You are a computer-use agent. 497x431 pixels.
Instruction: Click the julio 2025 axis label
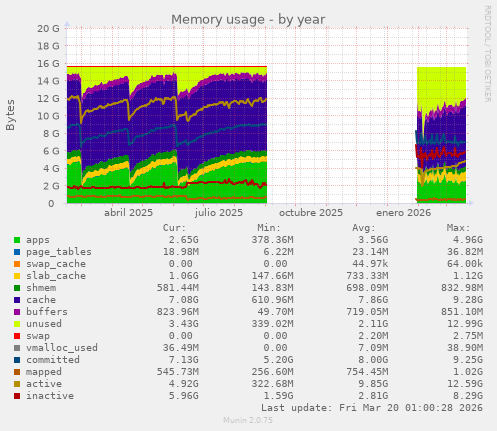219,213
